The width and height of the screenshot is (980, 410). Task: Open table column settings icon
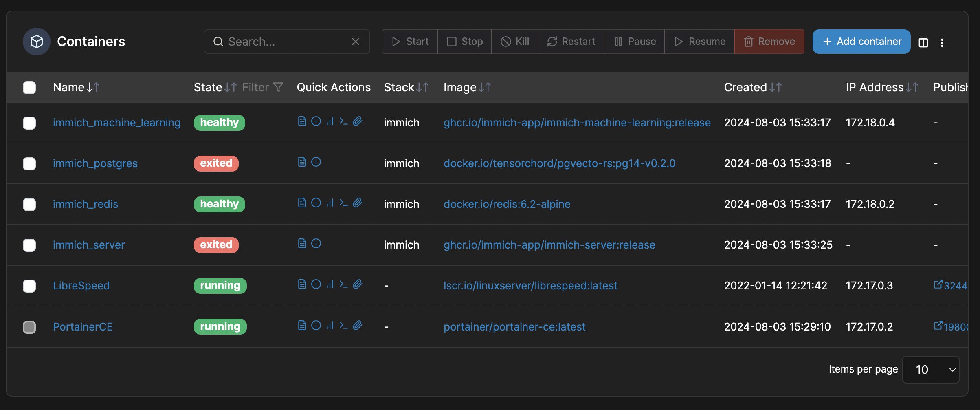(923, 42)
